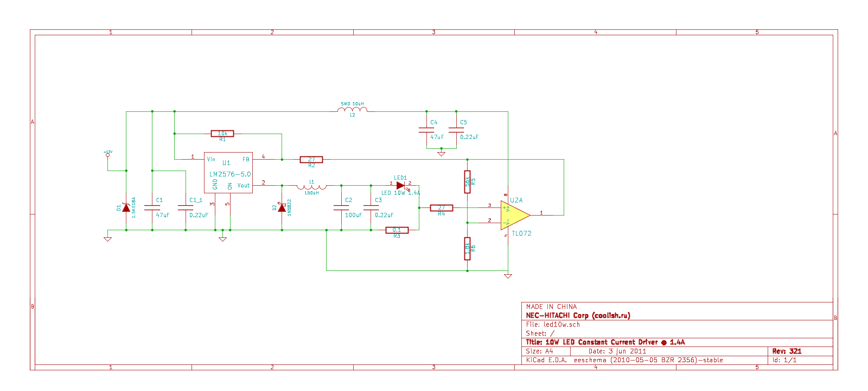Click the D1 1.5KE18A diode symbol
The height and width of the screenshot is (391, 868).
[126, 208]
